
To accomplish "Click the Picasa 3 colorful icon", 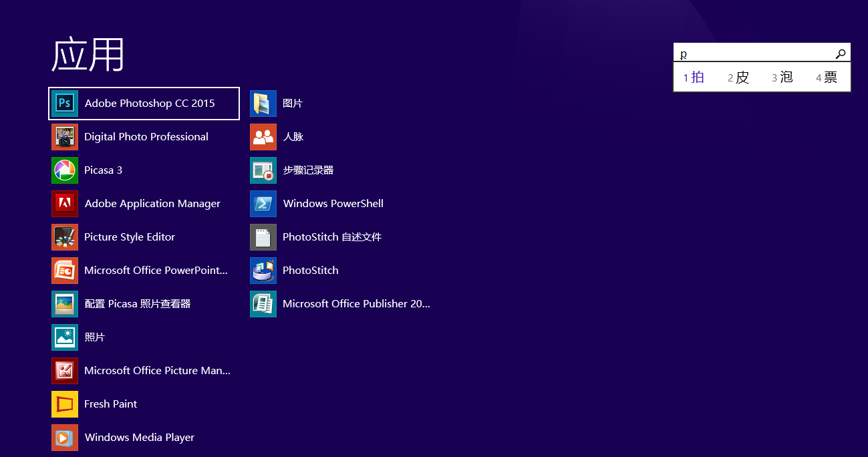I will [65, 170].
